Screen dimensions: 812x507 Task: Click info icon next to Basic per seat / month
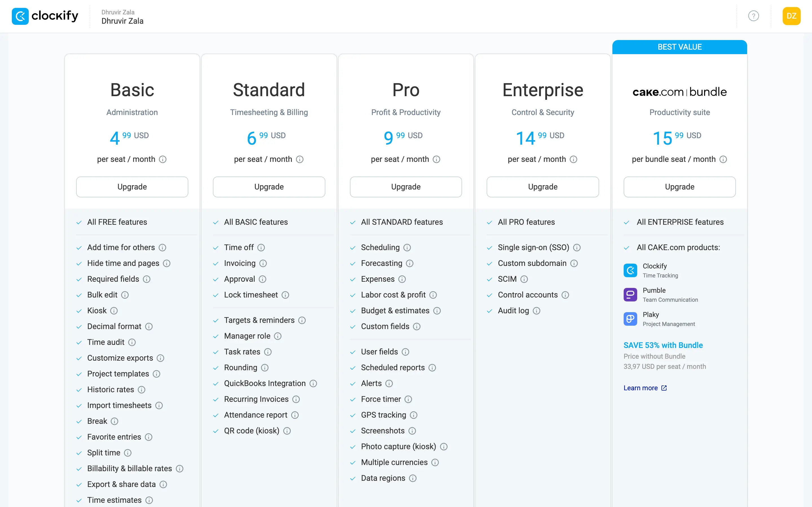tap(163, 159)
